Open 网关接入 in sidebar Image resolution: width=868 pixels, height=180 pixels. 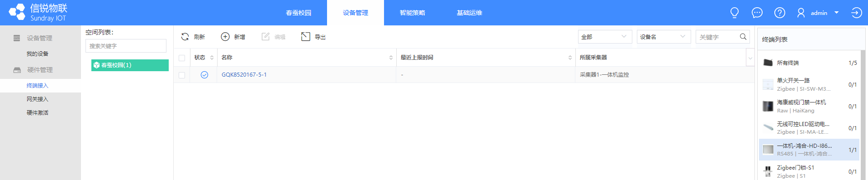click(x=38, y=99)
